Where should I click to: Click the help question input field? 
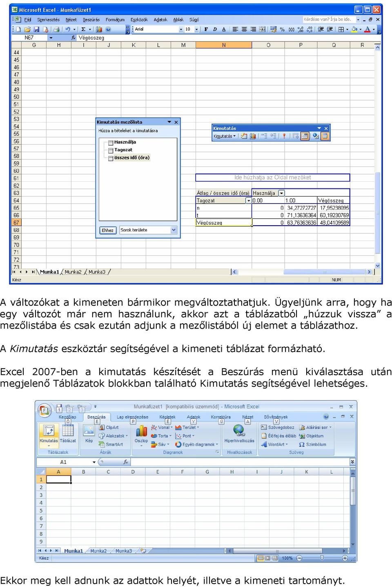(329, 19)
